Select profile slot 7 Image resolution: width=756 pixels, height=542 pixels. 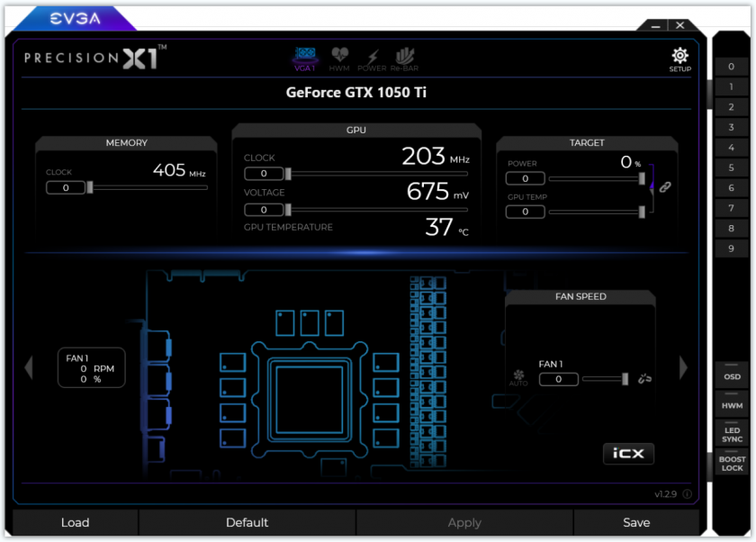click(732, 208)
